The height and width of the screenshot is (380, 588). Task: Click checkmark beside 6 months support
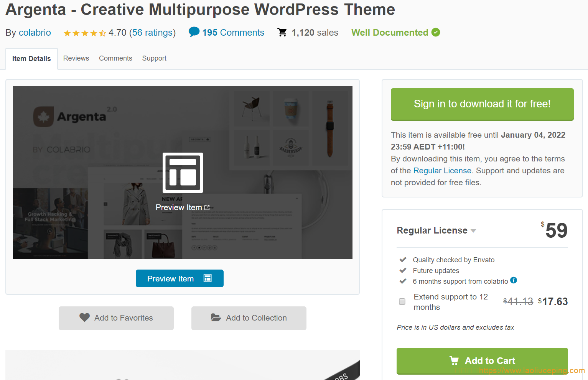tap(403, 281)
